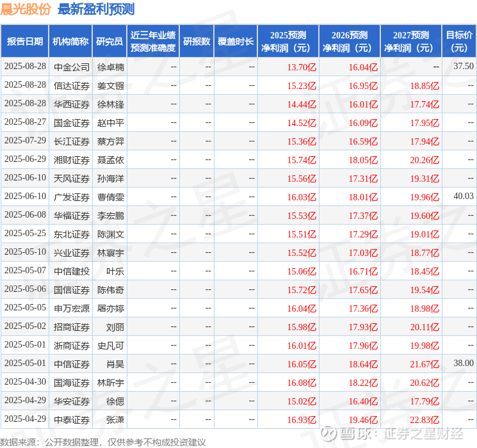The image size is (477, 448).
Task: Click the 中信建投 institution cell
Action: (72, 271)
